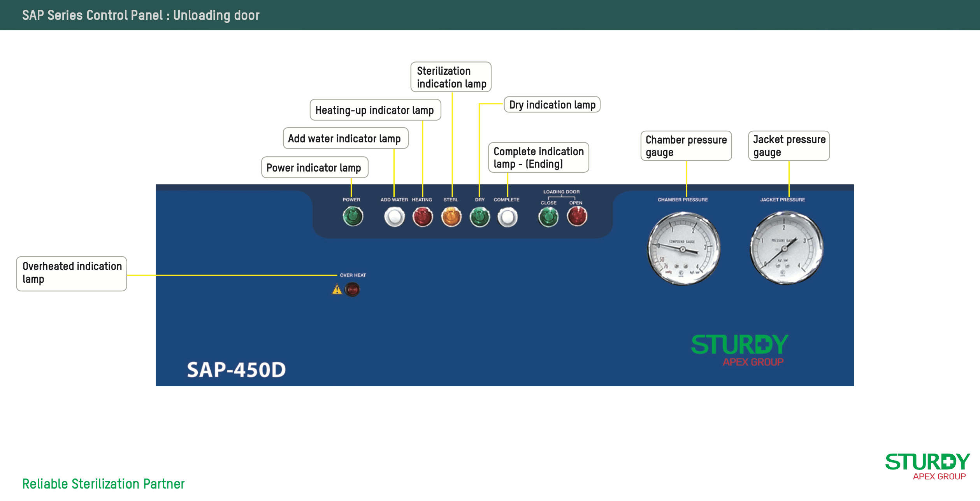Click the DRY label on the panel
This screenshot has width=980, height=501.
tap(480, 200)
